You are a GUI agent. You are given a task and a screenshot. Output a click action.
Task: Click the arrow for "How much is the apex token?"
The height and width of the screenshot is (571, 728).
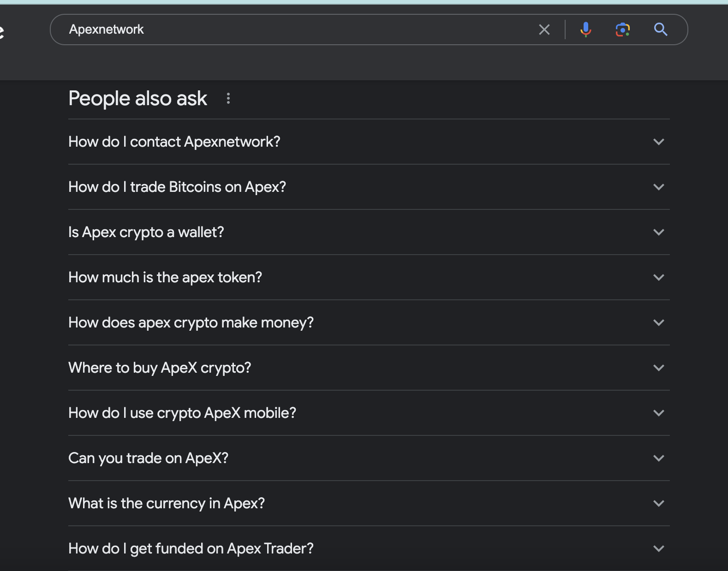(658, 278)
